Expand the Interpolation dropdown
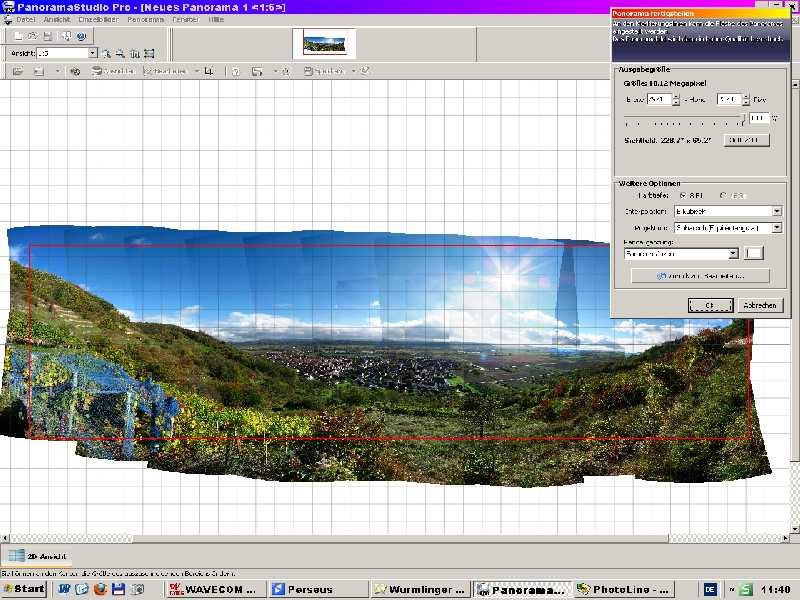800x600 pixels. (x=777, y=212)
